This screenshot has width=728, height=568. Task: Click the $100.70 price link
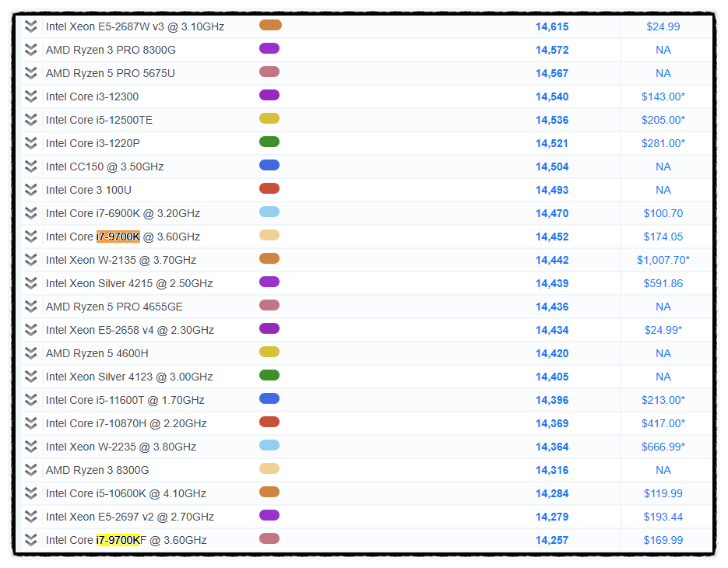[x=663, y=213]
